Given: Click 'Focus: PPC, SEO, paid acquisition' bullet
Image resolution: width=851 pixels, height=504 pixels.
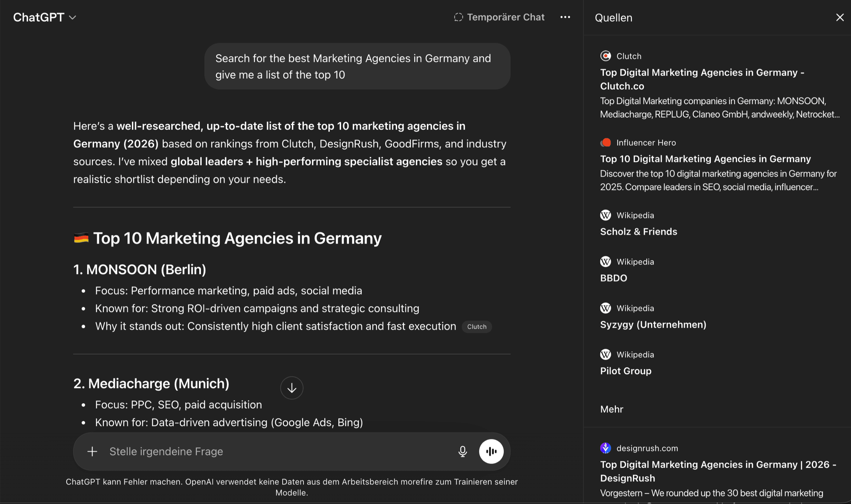Looking at the screenshot, I should click(178, 405).
